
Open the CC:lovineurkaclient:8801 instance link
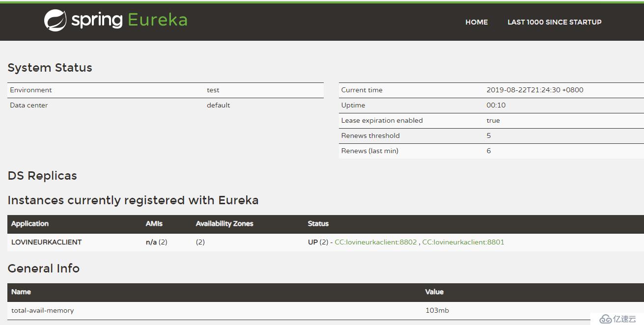tap(463, 242)
